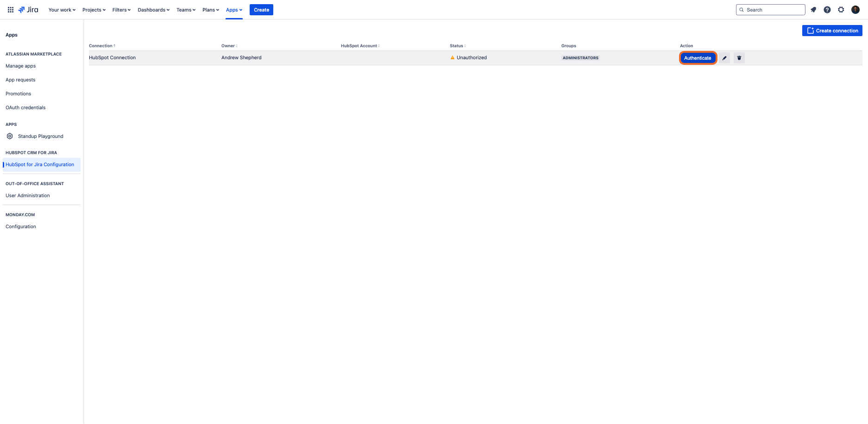Click the blue Create button
This screenshot has height=424, width=868.
pos(261,10)
